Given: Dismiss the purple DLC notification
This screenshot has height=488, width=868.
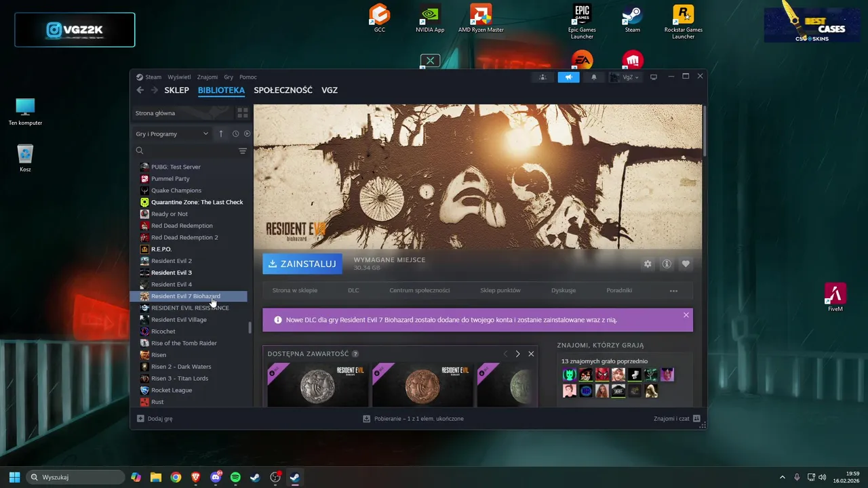Looking at the screenshot, I should pos(686,315).
